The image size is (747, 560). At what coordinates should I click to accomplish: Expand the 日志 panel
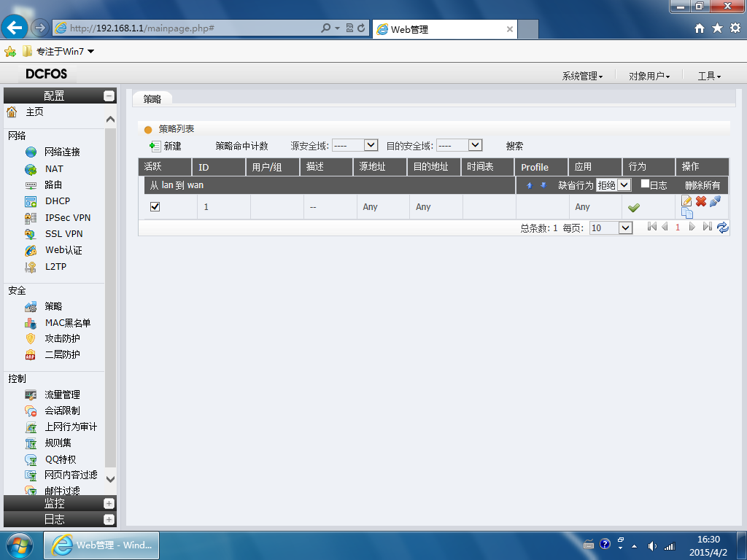pyautogui.click(x=109, y=519)
